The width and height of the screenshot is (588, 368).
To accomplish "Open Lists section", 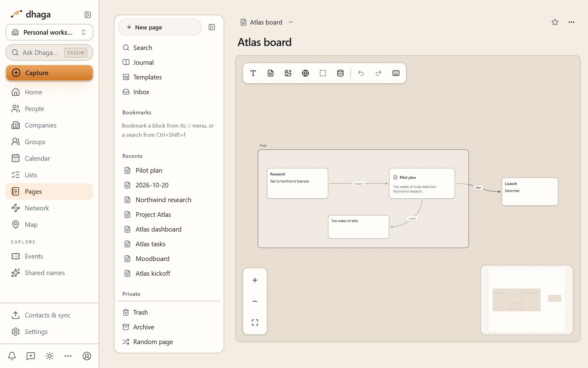I will 49,175.
